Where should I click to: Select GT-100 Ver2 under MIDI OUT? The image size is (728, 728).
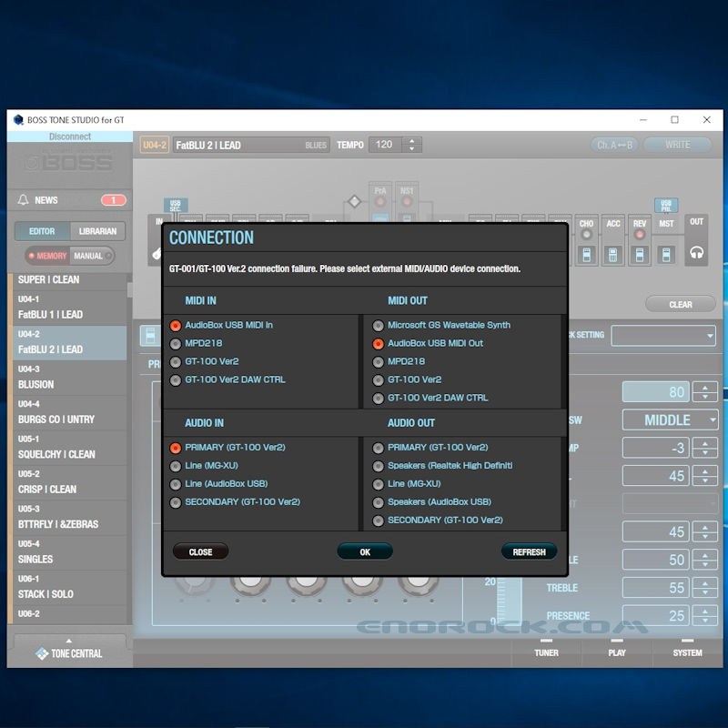tap(378, 379)
